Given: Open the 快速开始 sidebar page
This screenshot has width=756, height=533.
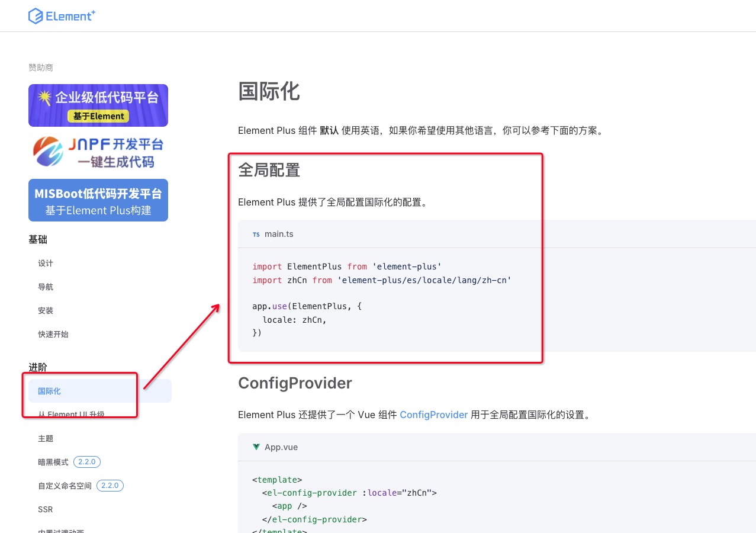Looking at the screenshot, I should tap(53, 335).
